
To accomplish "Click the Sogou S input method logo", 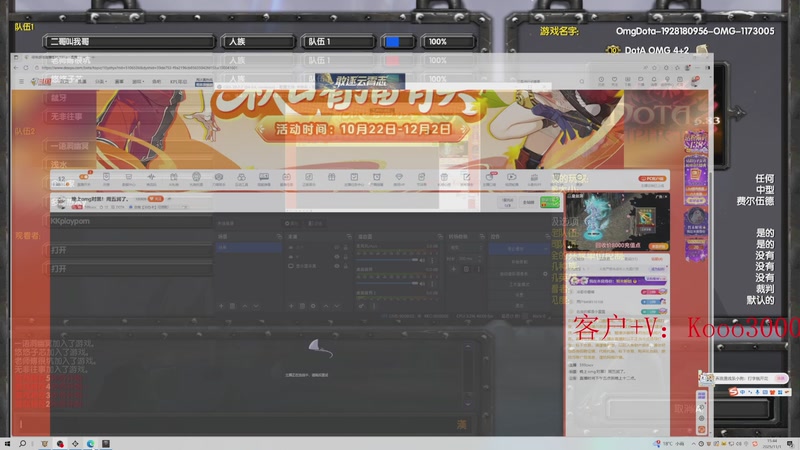I will point(733,391).
